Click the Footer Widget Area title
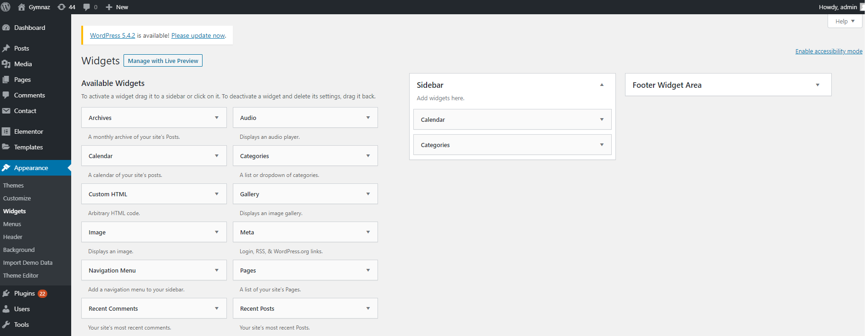Screen dimensions: 868x336 667,85
